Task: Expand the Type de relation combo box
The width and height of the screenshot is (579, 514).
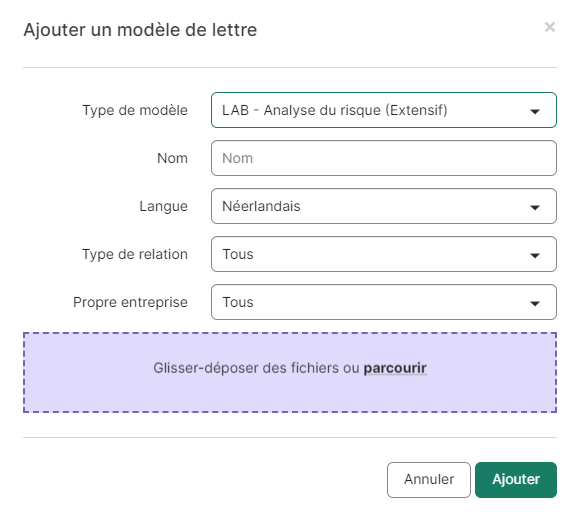Action: [384, 254]
